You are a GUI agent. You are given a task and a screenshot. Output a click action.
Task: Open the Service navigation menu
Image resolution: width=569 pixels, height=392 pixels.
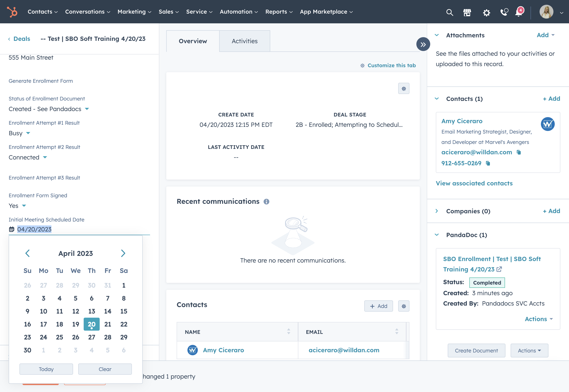click(199, 12)
